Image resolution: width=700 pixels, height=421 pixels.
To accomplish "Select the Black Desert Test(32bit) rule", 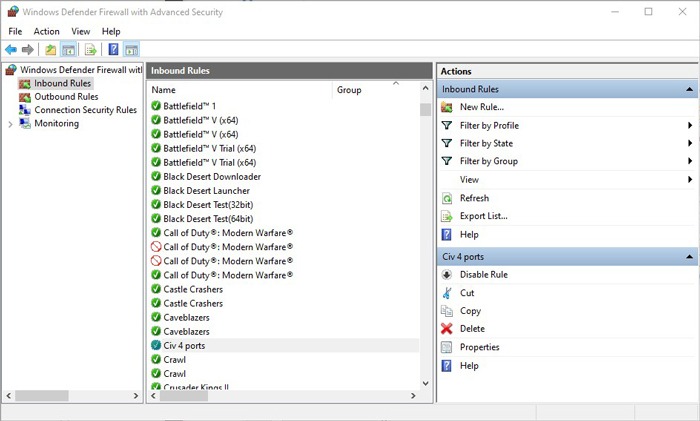I will coord(208,205).
